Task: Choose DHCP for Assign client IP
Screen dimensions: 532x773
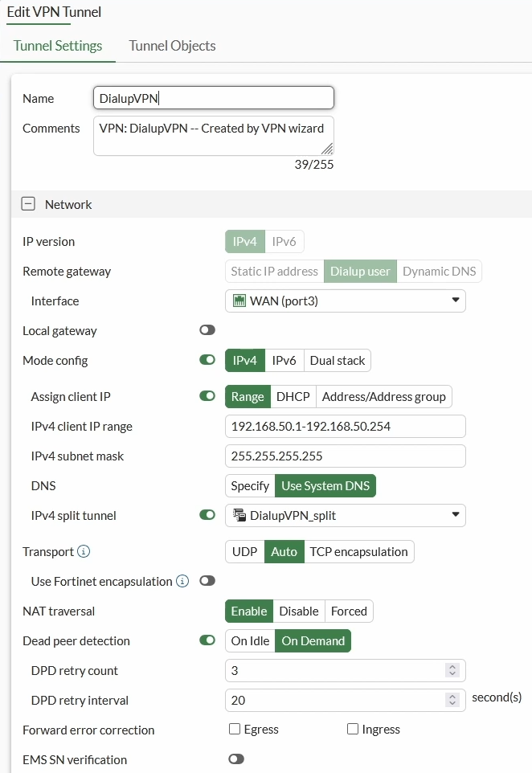Action: point(293,397)
